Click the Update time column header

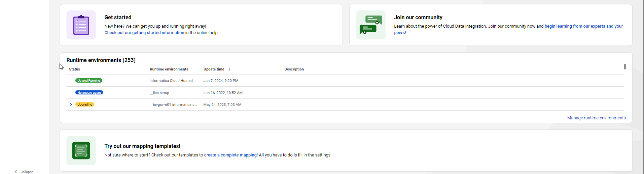tap(214, 69)
